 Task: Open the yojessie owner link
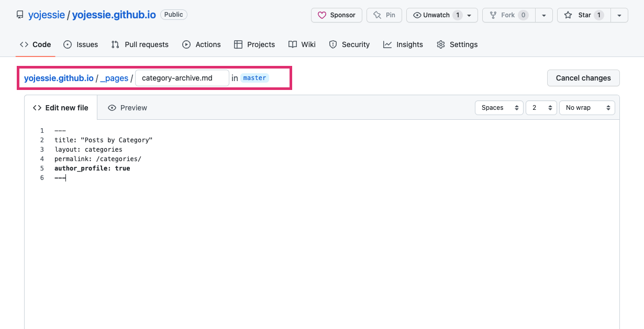46,15
